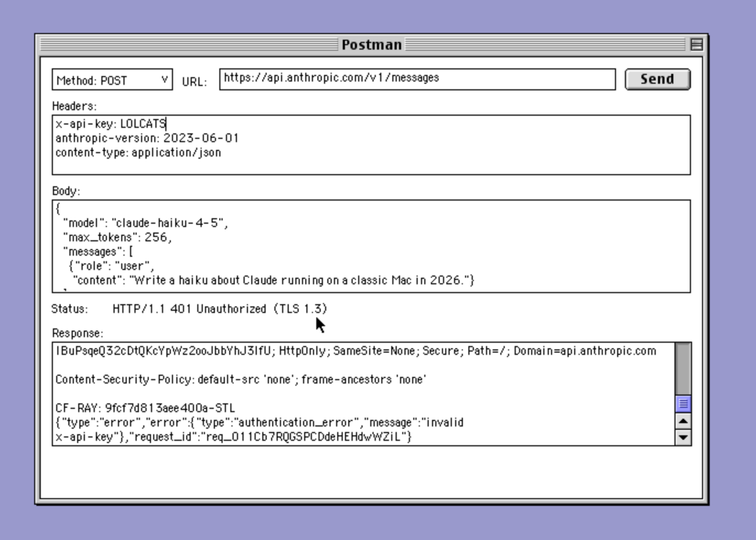Click the HttpOnly; SameSite=None cookie line

(x=356, y=351)
